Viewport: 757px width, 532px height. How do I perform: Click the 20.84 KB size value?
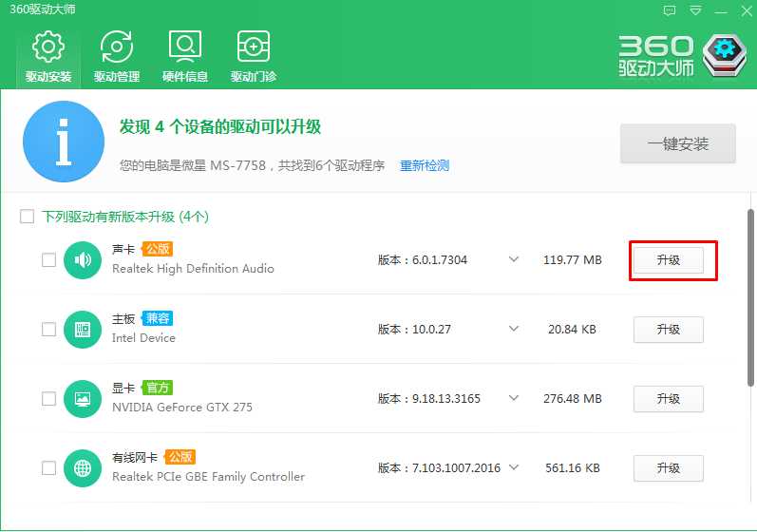(572, 330)
